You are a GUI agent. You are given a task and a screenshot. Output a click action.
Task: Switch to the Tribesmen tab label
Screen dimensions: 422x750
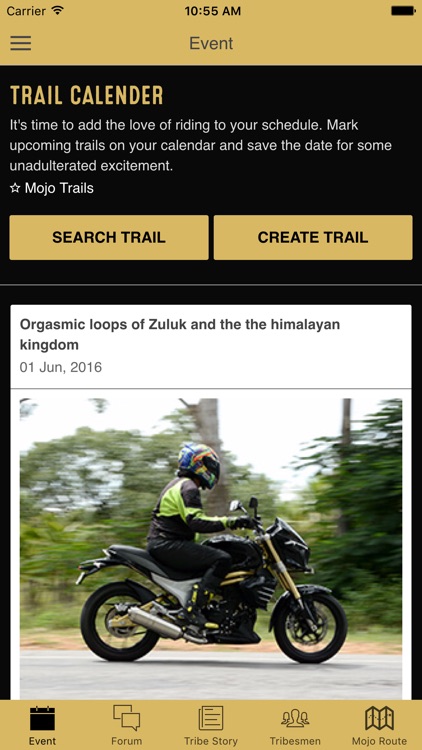pyautogui.click(x=295, y=741)
